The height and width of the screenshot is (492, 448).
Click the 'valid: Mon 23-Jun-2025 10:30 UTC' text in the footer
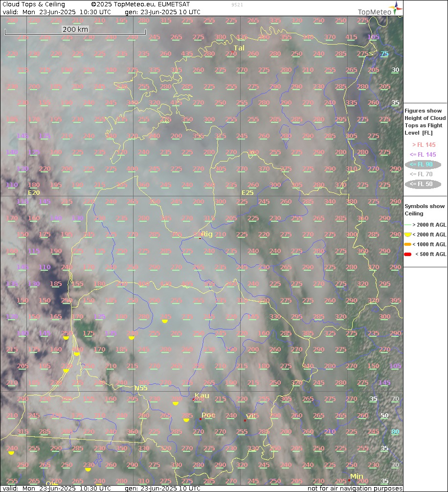pyautogui.click(x=57, y=489)
